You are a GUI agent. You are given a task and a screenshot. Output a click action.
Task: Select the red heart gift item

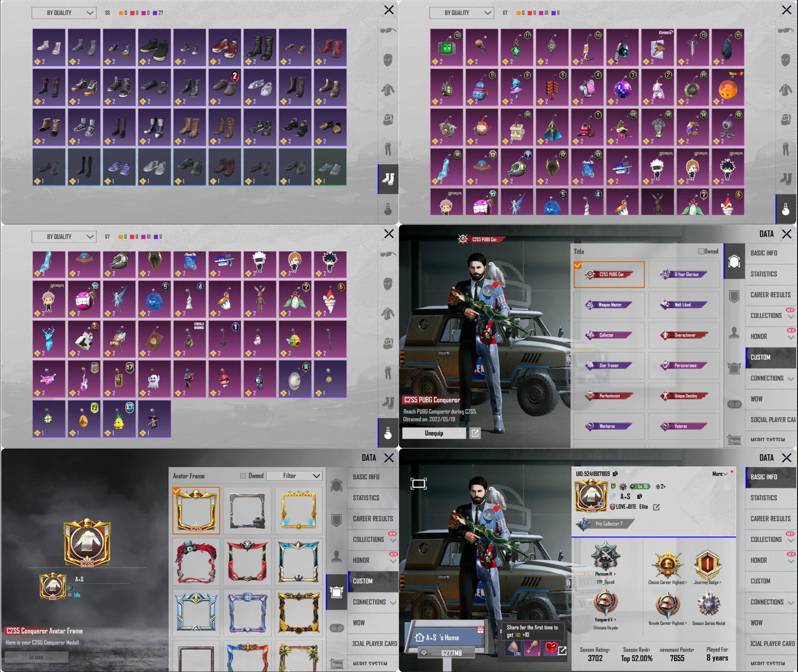550,648
